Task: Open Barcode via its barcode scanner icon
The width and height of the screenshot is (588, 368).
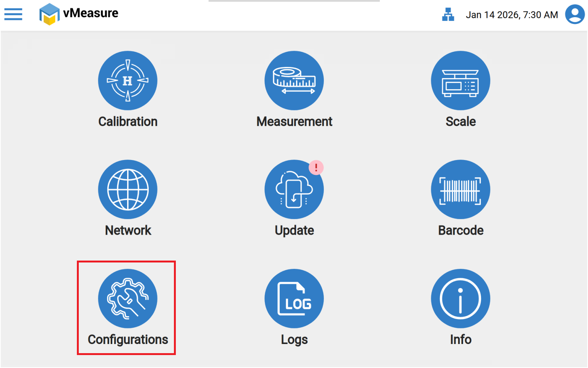Action: (x=461, y=189)
